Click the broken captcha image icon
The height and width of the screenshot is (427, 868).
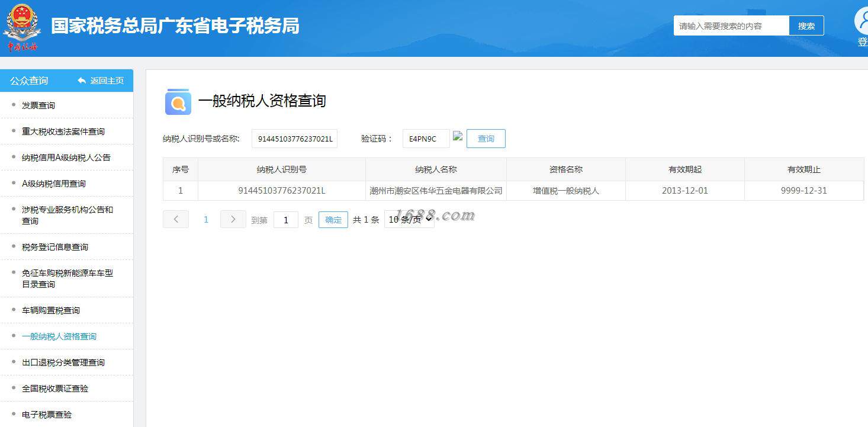tap(458, 136)
